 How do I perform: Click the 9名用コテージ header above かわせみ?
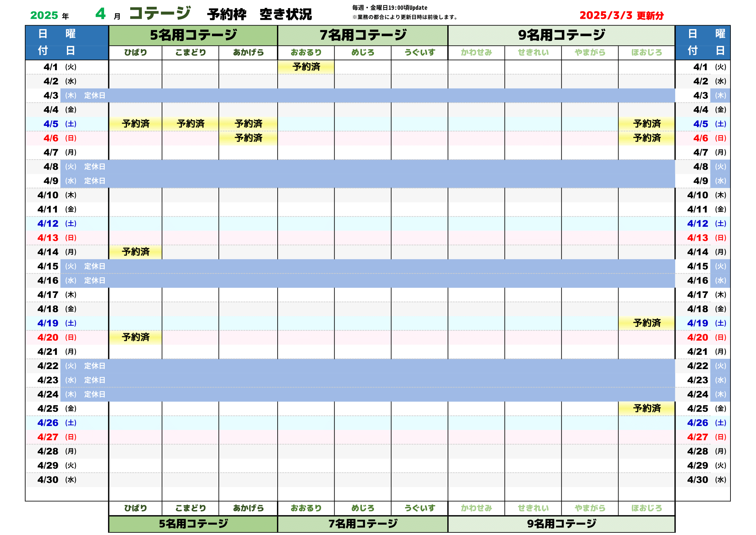[x=561, y=35]
